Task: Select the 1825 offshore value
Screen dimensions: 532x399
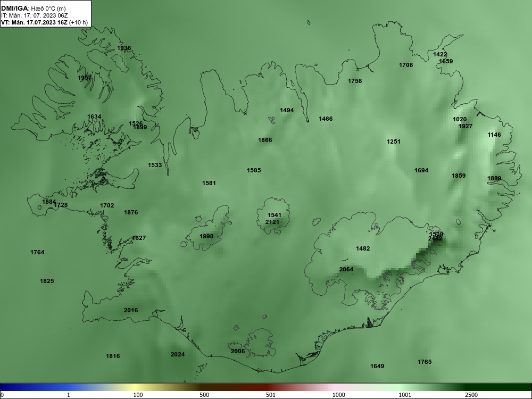Action: pyautogui.click(x=47, y=281)
